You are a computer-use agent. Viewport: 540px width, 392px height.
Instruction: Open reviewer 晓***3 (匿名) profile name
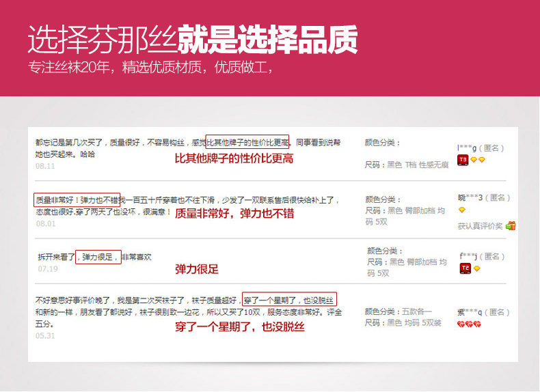484,197
